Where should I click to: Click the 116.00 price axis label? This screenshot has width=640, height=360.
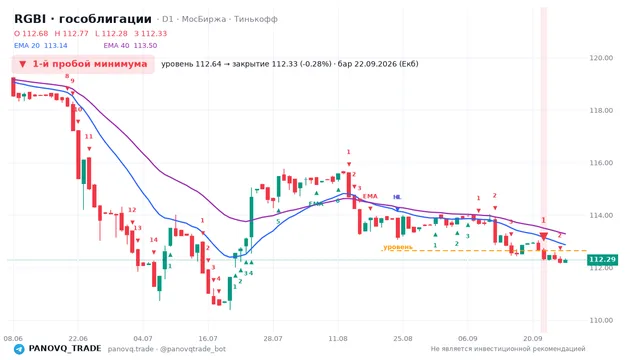click(601, 163)
